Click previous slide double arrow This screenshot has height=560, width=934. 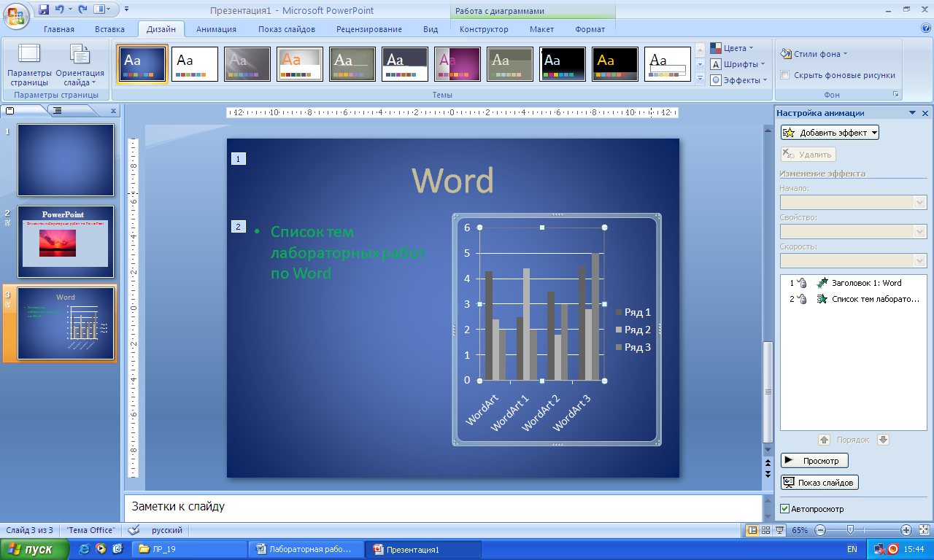click(767, 463)
